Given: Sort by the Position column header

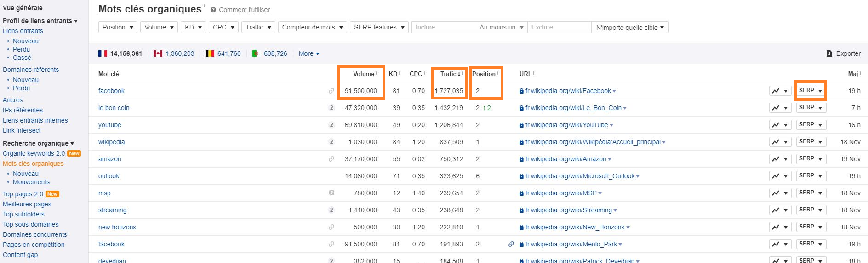Looking at the screenshot, I should pyautogui.click(x=484, y=74).
